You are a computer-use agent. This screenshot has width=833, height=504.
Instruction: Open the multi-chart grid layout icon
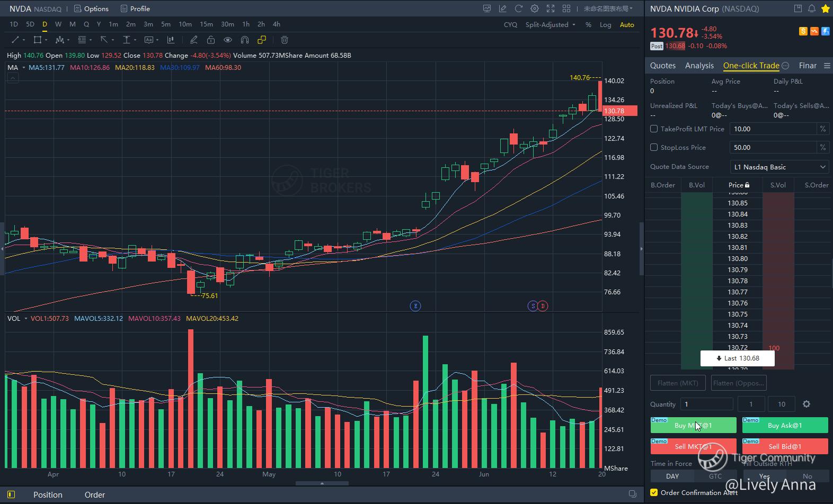(x=566, y=8)
